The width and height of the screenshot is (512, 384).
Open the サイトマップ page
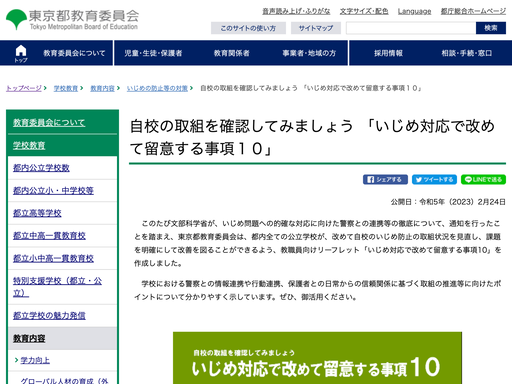tap(316, 28)
